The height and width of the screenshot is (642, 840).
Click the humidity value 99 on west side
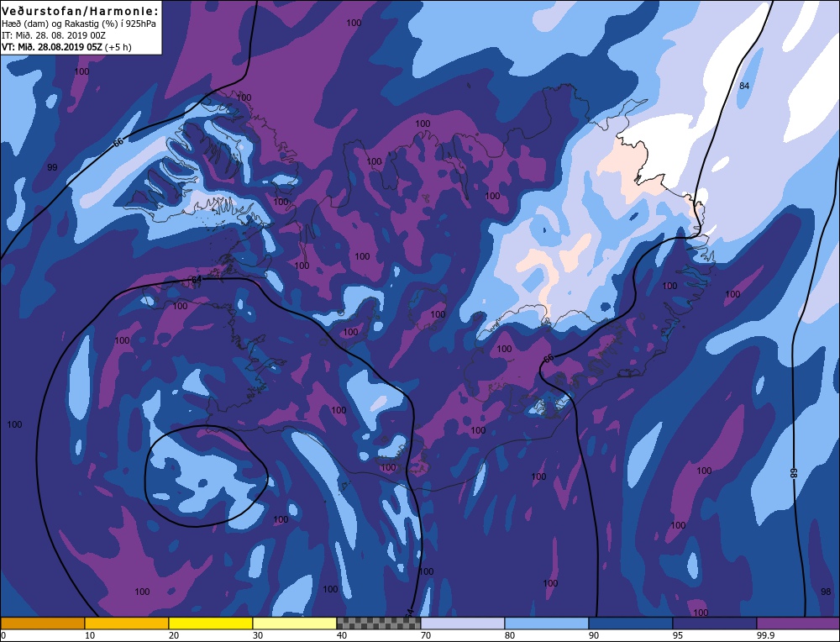click(x=52, y=167)
